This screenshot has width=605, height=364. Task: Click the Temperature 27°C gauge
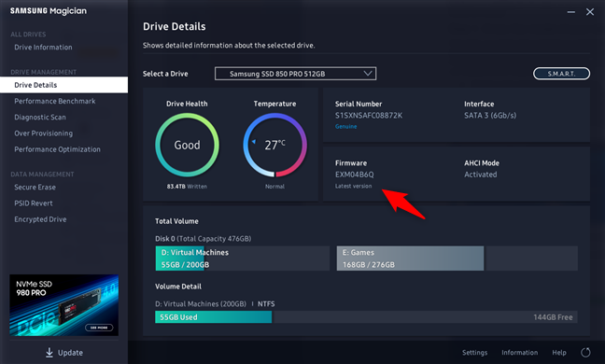(275, 145)
